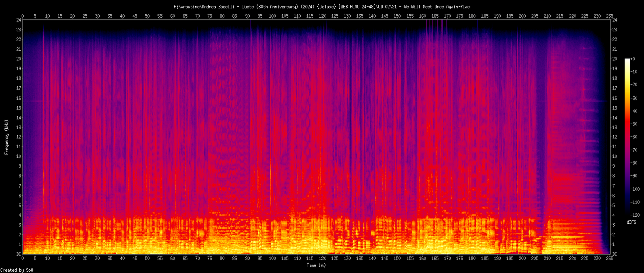Click "75" on the top time axis
The width and height of the screenshot is (644, 273).
click(210, 16)
